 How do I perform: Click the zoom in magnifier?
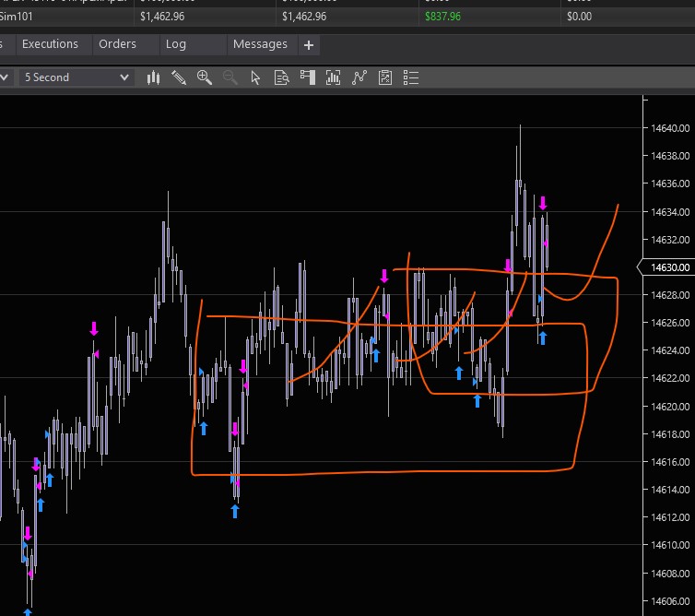[205, 77]
